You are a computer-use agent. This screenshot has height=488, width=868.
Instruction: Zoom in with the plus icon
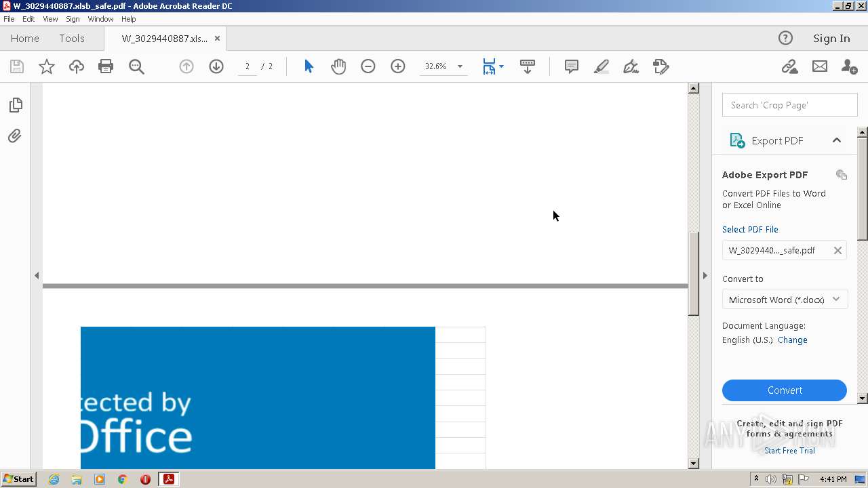pos(398,66)
